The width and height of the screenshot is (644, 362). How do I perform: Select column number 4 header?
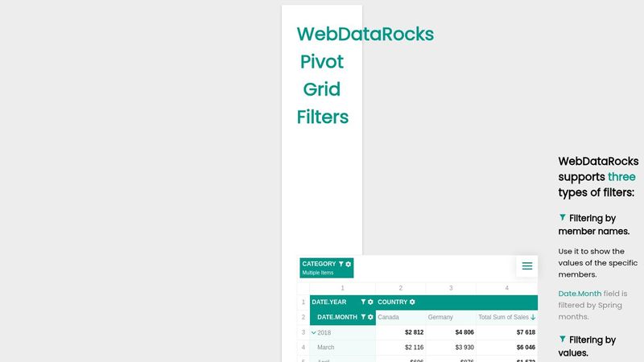507,288
